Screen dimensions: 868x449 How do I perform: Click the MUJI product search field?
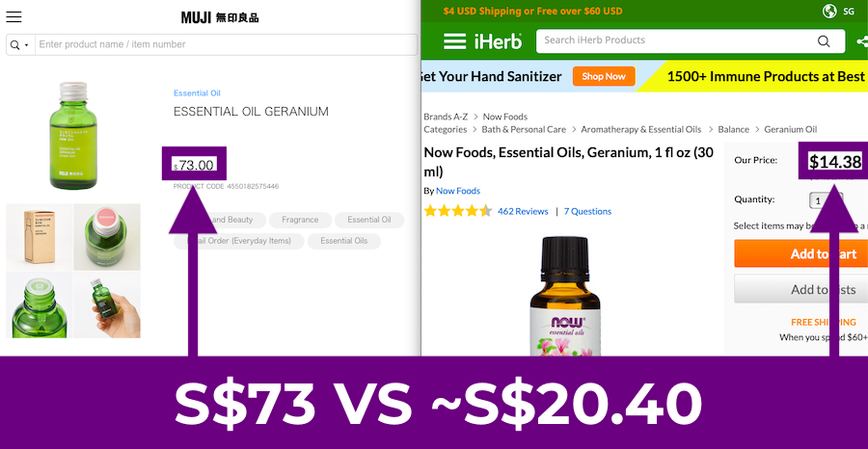click(x=226, y=44)
